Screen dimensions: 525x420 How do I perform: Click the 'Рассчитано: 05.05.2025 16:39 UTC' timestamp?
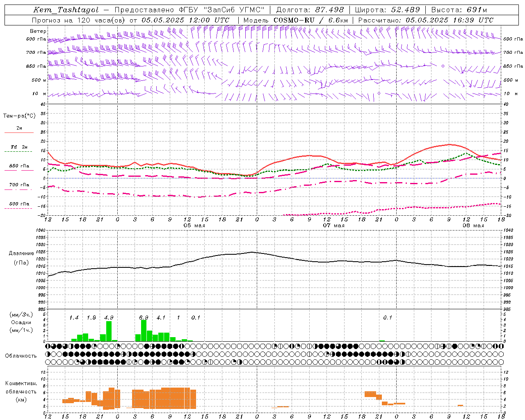426,20
